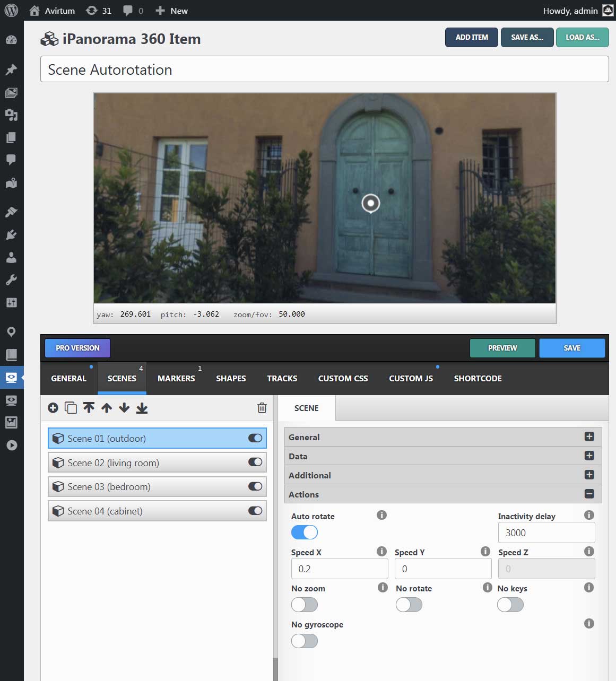
Task: Click the PRO VERSION button
Action: pyautogui.click(x=77, y=348)
